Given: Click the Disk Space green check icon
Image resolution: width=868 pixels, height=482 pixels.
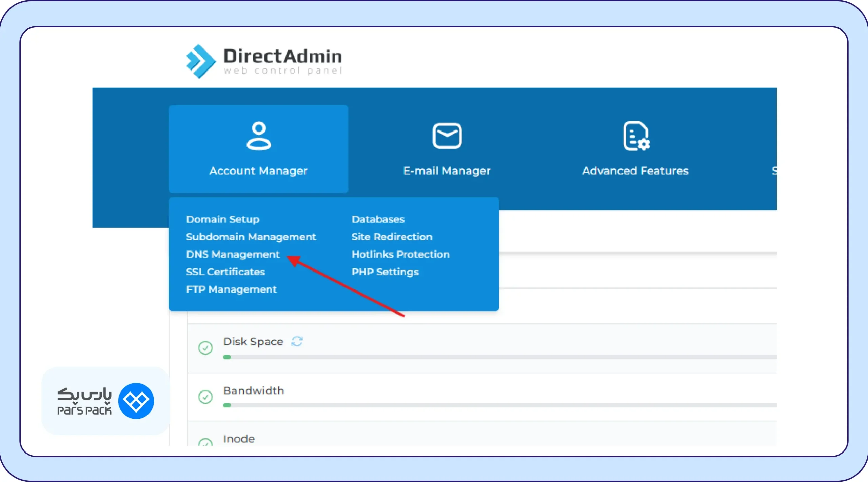Looking at the screenshot, I should 205,348.
